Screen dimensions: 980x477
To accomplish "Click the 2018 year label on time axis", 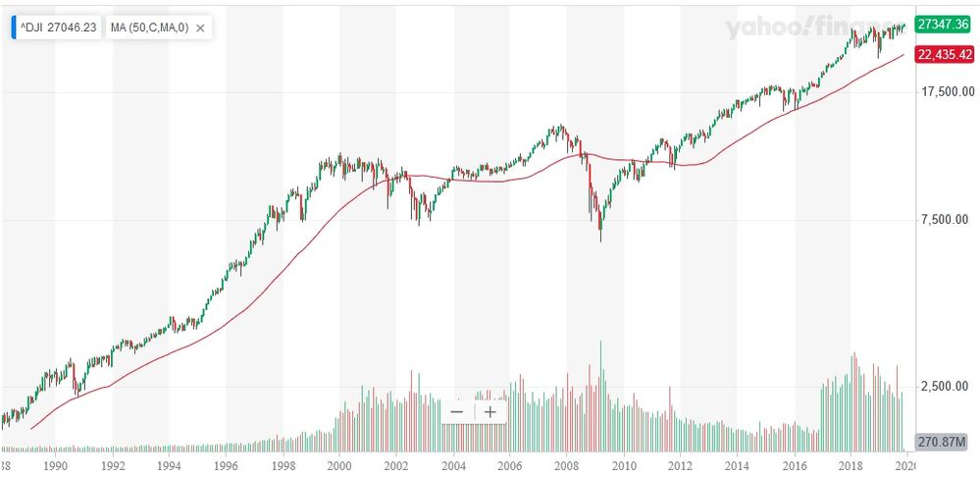I will pos(851,466).
